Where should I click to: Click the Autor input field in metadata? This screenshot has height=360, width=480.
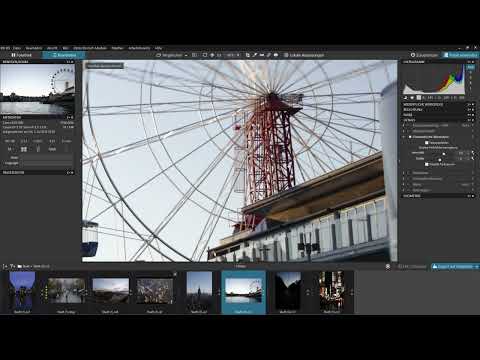pos(47,158)
